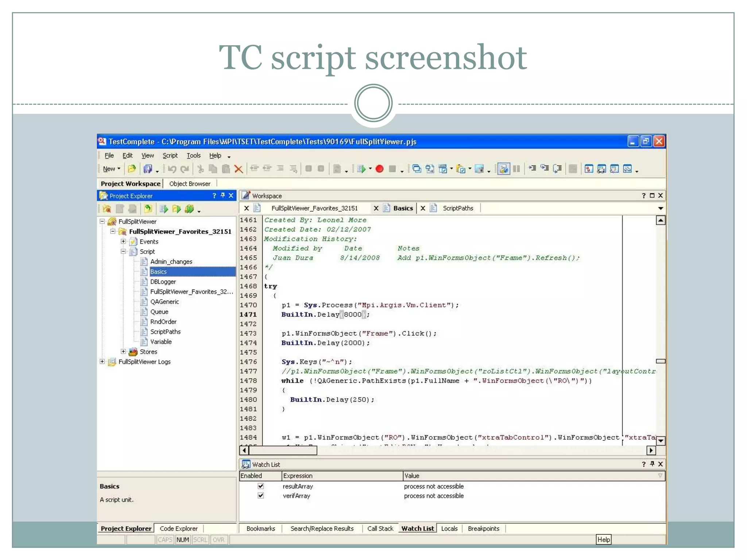Close the Basics editor tab with its X
This screenshot has height=560, width=747.
[376, 208]
